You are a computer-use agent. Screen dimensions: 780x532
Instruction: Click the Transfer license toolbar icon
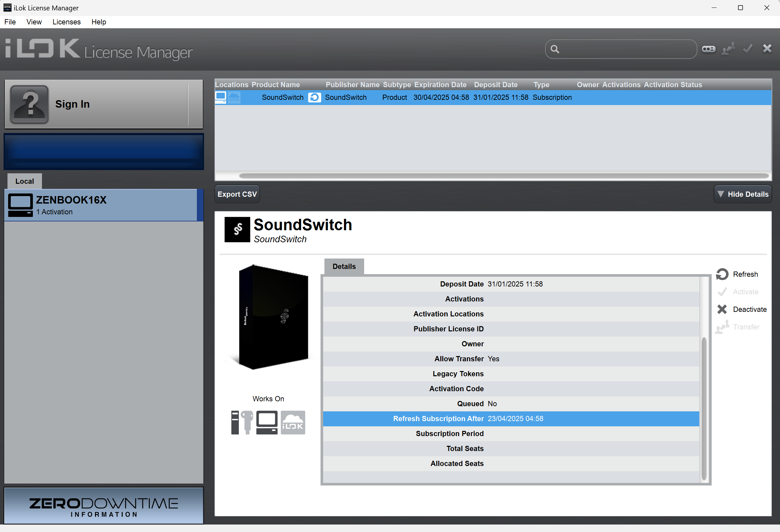[x=728, y=49]
